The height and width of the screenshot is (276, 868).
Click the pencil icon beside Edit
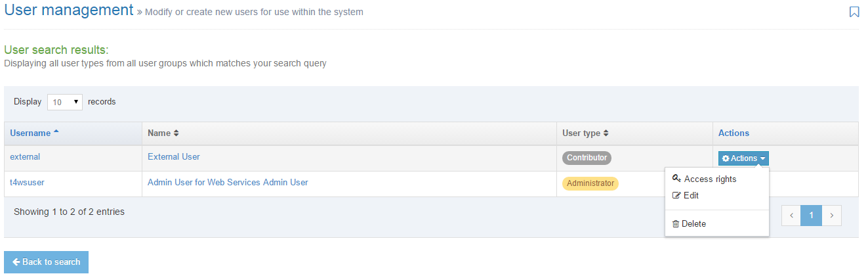pos(676,195)
